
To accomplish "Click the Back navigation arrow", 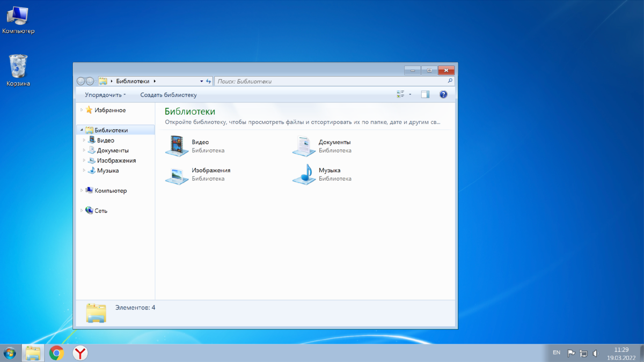I will coord(81,81).
